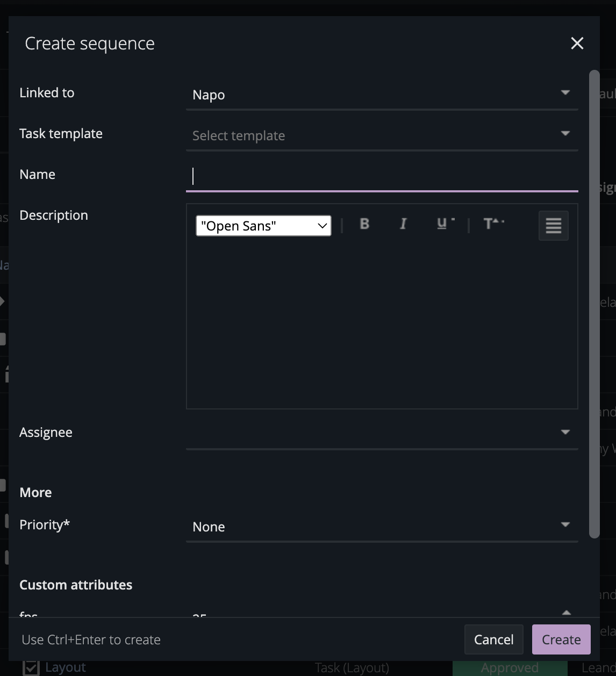Open the text alignment menu icon

[553, 226]
